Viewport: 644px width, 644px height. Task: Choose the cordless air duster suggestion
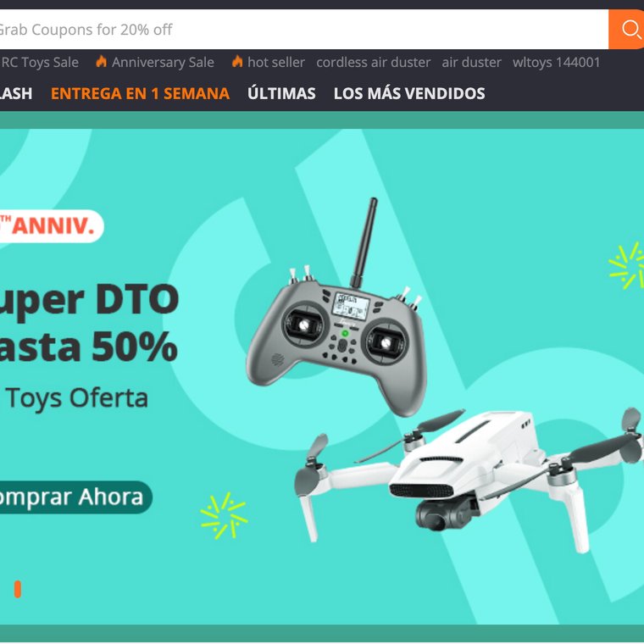point(374,63)
